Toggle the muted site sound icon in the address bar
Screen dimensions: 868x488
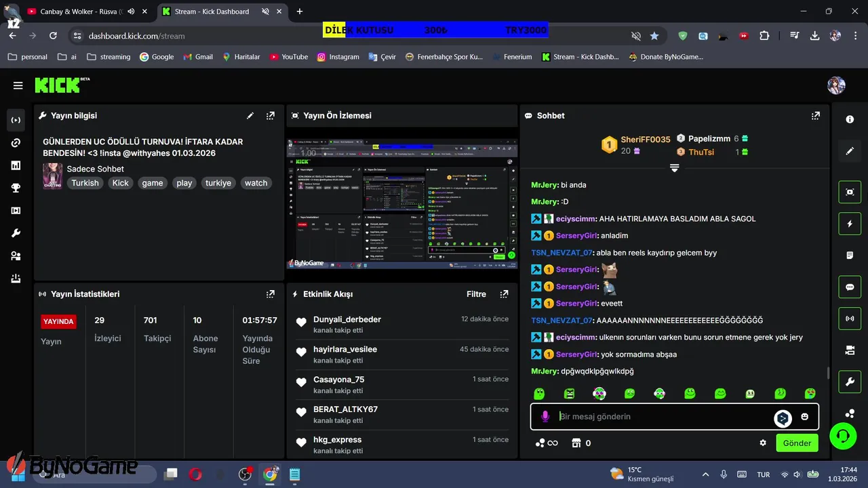[636, 36]
